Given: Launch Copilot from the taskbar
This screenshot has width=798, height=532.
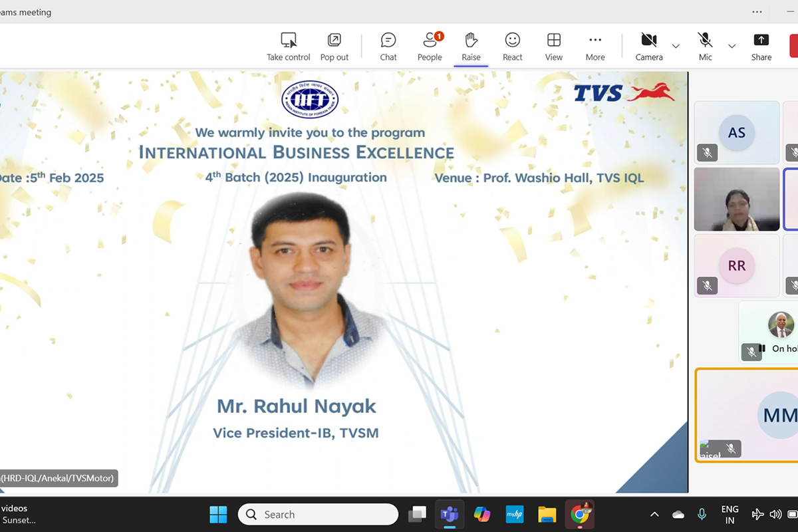Looking at the screenshot, I should click(482, 514).
